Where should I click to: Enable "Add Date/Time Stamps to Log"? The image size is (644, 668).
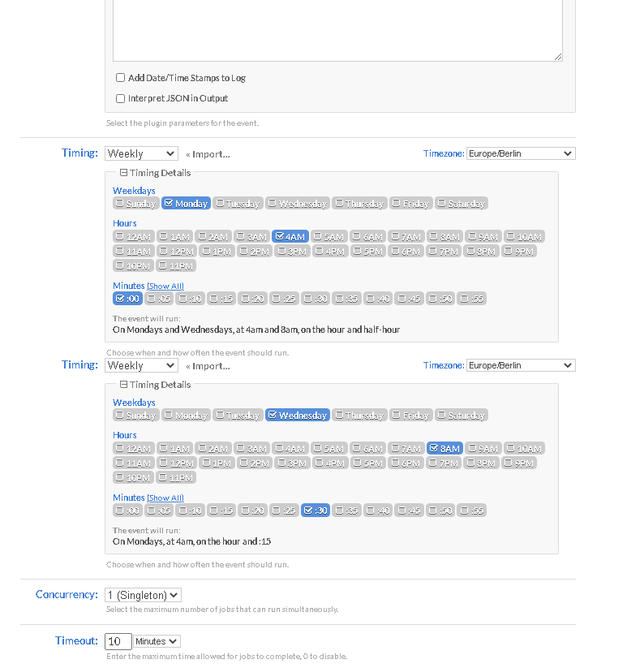120,77
